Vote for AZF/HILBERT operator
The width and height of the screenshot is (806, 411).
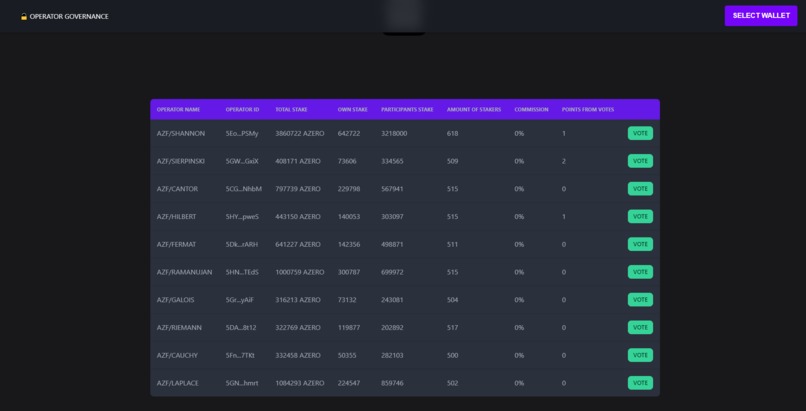click(x=640, y=216)
